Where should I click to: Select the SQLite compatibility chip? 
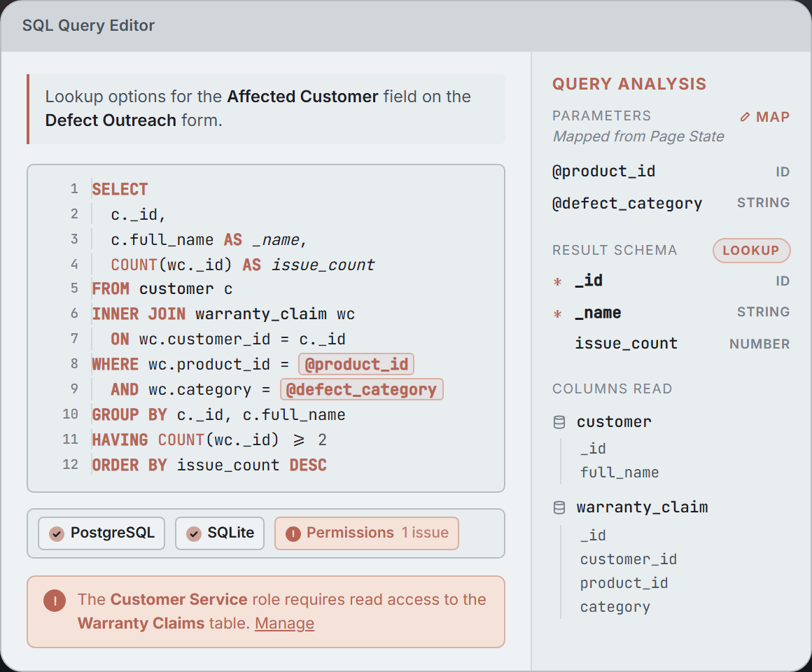point(220,533)
